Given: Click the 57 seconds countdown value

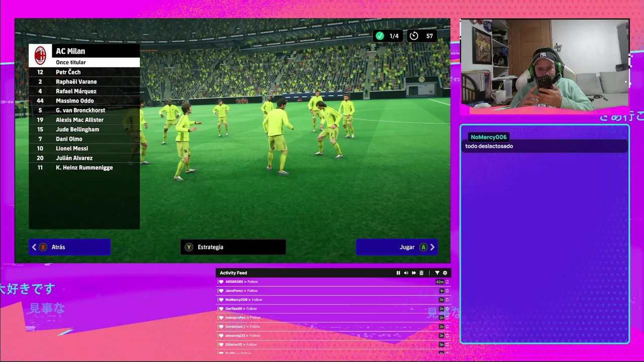Looking at the screenshot, I should [429, 36].
